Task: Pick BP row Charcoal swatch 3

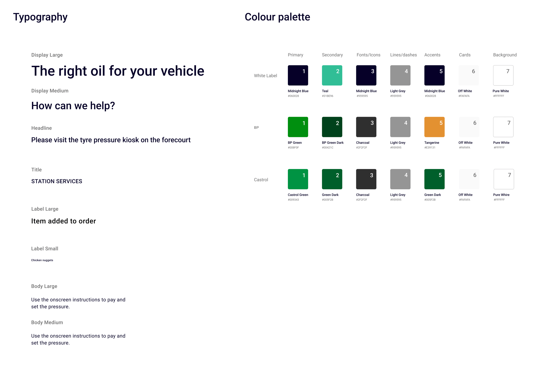Action: click(x=366, y=127)
